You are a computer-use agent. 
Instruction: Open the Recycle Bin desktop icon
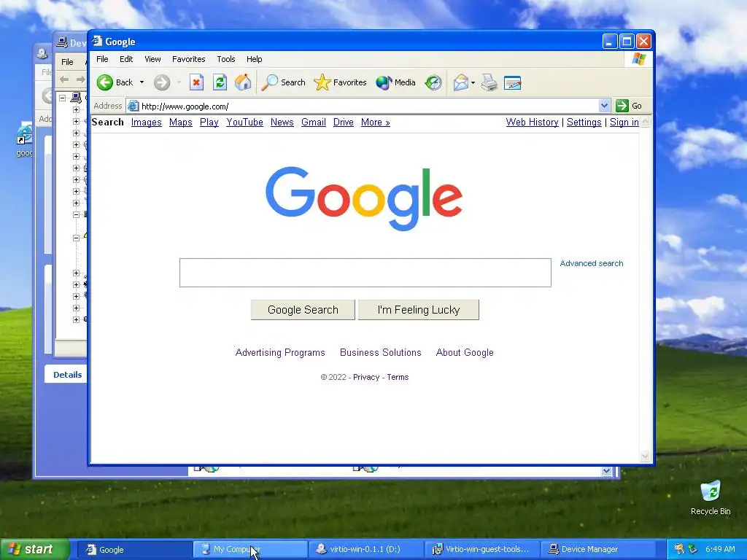click(x=711, y=497)
